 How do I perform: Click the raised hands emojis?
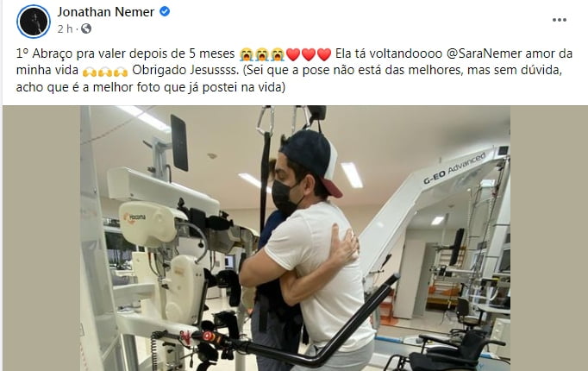tap(105, 71)
